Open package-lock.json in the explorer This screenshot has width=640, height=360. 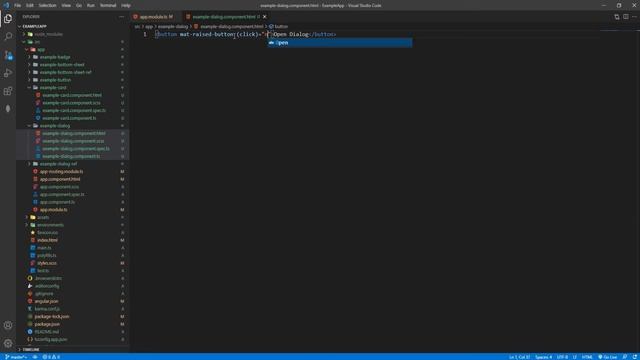[52, 316]
